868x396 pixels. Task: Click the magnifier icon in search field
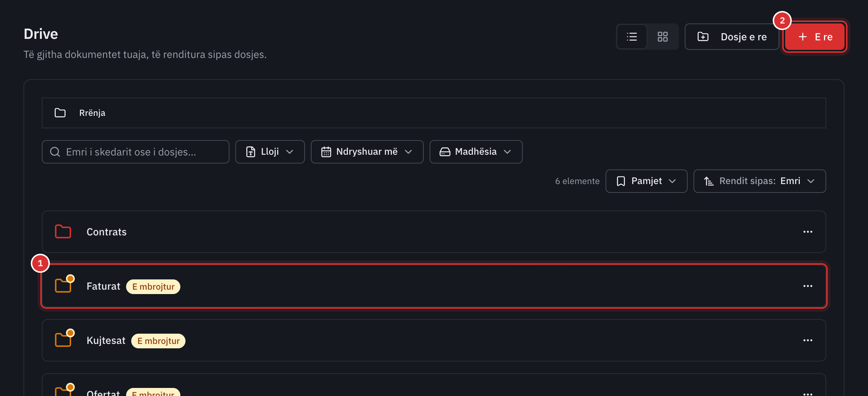tap(55, 152)
